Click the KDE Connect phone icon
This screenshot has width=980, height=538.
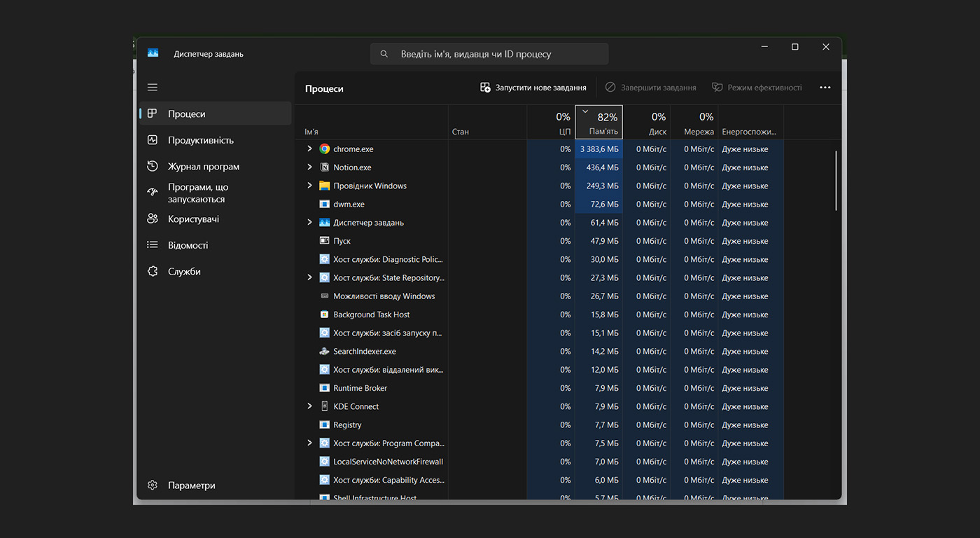click(x=324, y=406)
